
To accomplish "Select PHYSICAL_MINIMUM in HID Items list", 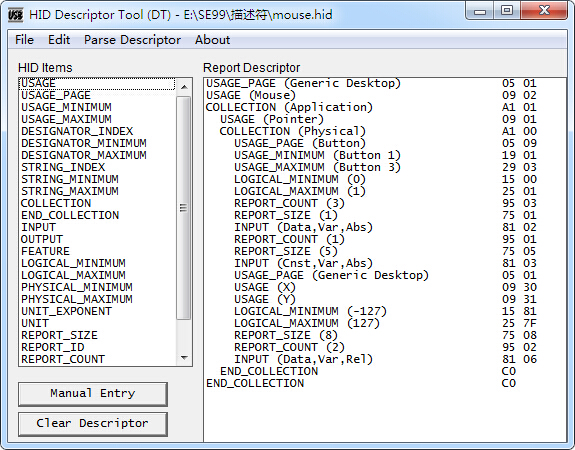I will point(97,287).
